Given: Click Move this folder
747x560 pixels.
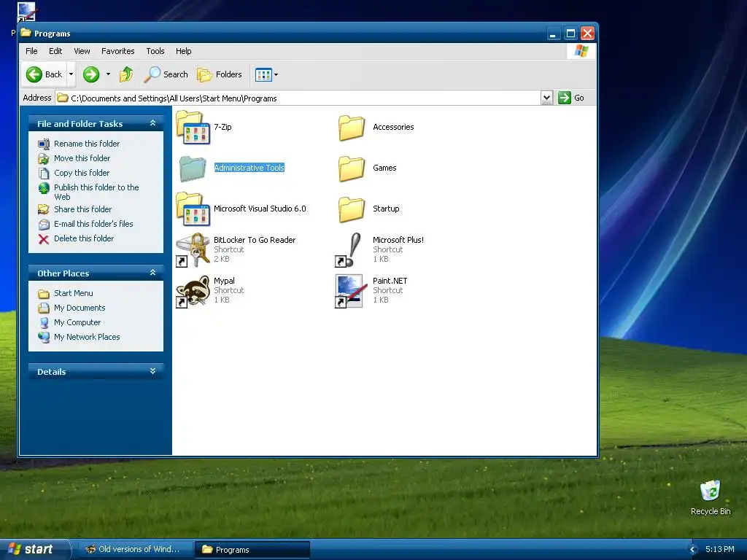Looking at the screenshot, I should tap(82, 158).
